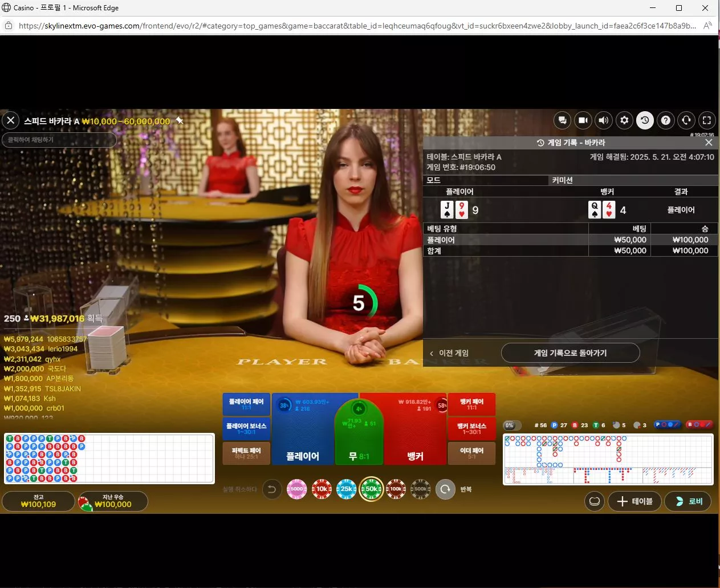
Task: Return to 로비 lobby
Action: click(688, 501)
